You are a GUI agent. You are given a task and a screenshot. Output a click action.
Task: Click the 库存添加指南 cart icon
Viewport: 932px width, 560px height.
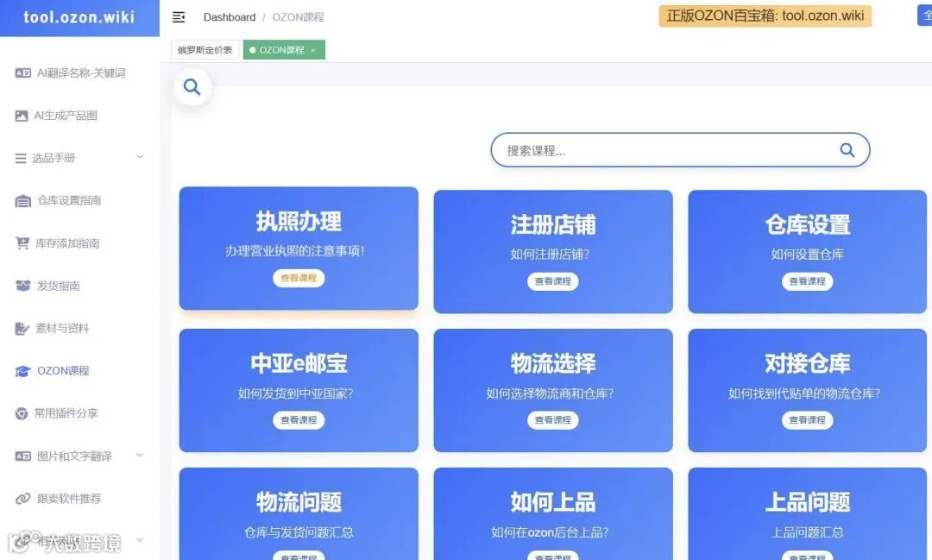click(x=22, y=243)
